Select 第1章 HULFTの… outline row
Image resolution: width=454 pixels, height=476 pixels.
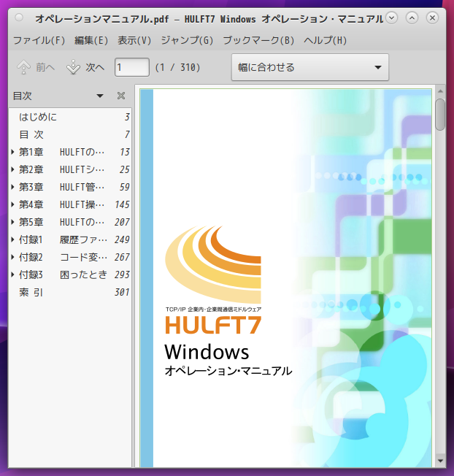(70, 152)
